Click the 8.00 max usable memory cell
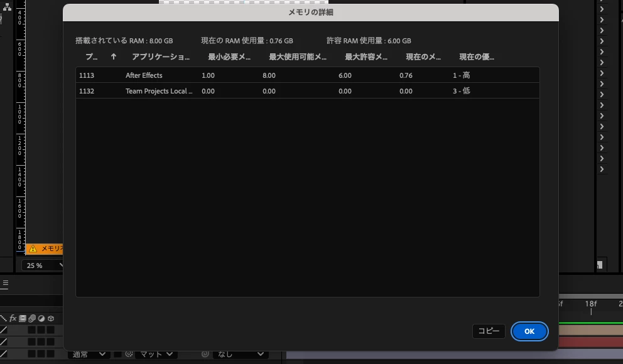The height and width of the screenshot is (364, 623). (269, 75)
